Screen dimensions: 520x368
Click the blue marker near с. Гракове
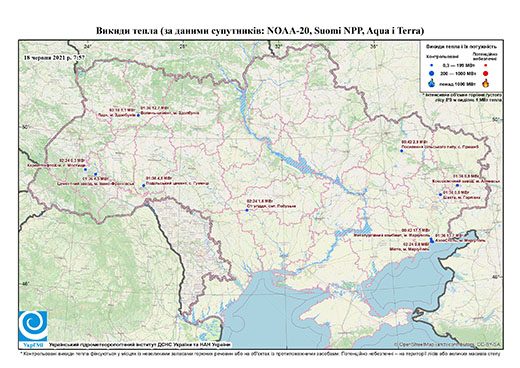pyautogui.click(x=402, y=151)
